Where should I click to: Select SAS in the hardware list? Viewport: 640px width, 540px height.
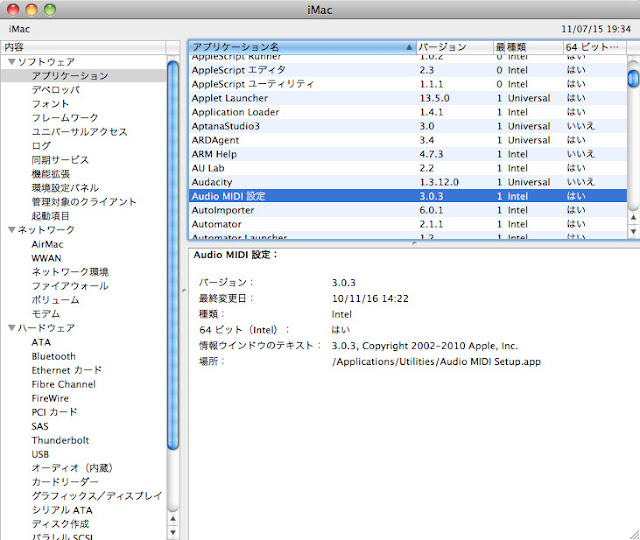tap(40, 426)
